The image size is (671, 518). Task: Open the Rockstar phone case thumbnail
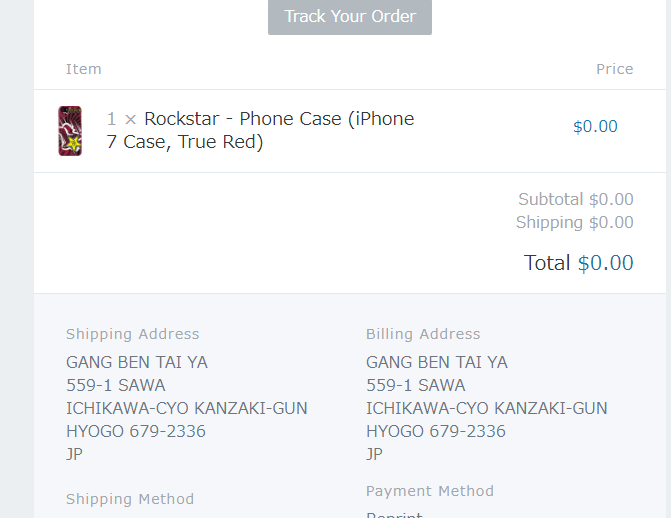point(70,131)
